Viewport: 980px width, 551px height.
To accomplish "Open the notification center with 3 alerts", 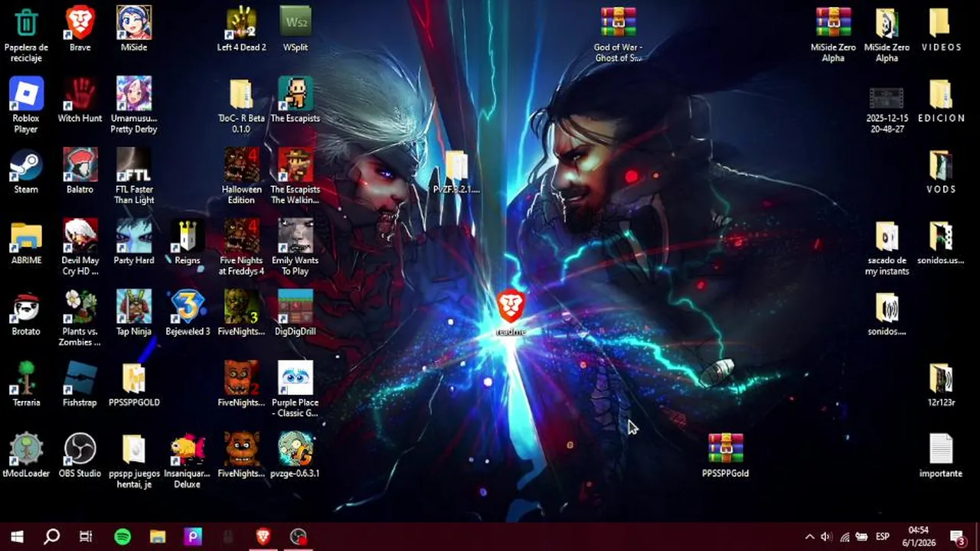I will click(959, 537).
